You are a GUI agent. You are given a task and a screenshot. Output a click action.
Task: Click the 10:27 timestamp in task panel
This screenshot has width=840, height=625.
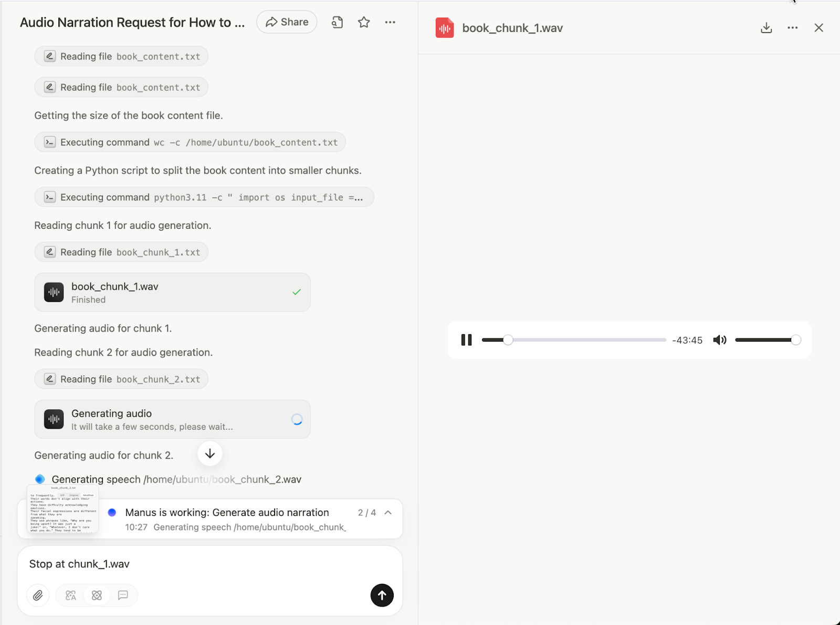click(136, 527)
